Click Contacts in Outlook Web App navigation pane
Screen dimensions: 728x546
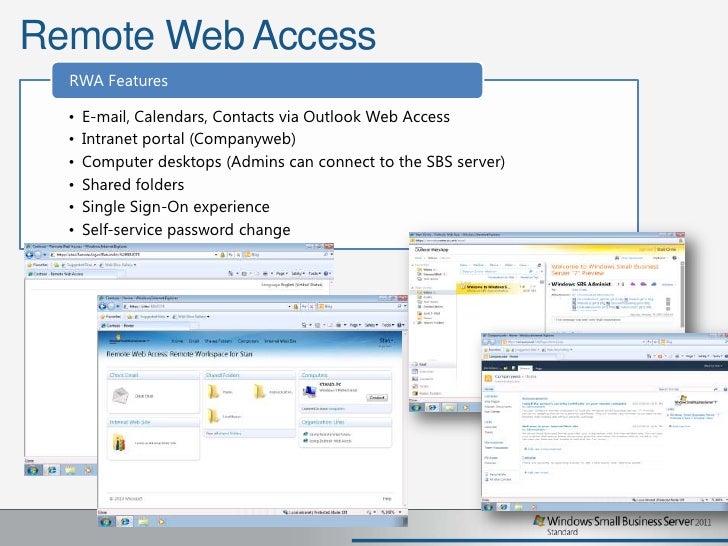[x=423, y=379]
